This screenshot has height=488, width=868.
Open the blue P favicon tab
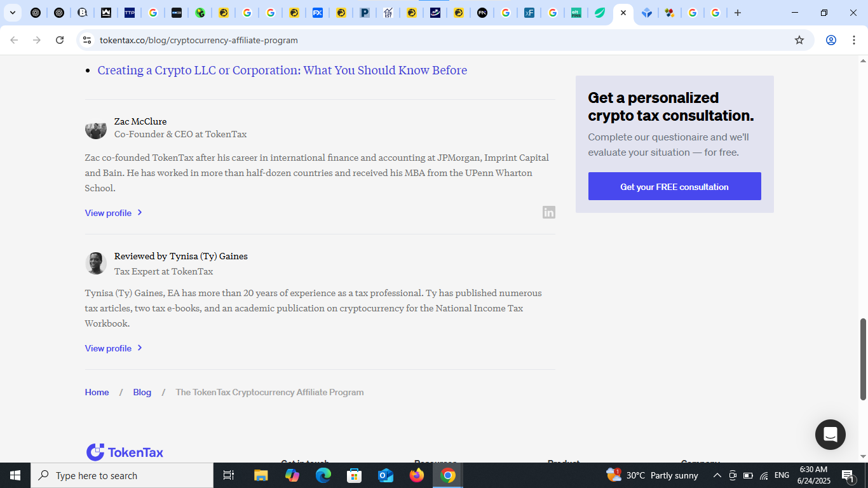(x=365, y=13)
